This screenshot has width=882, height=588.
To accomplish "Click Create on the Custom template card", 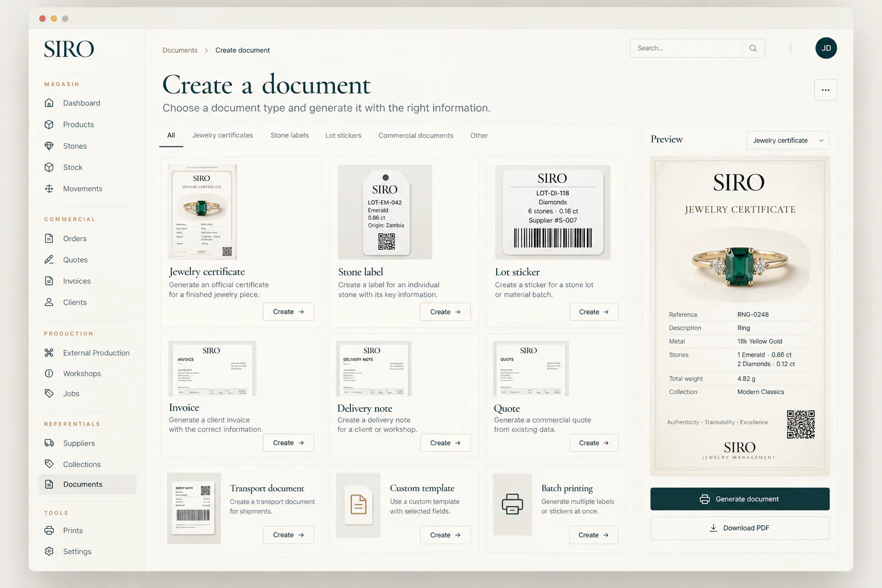I will 446,535.
